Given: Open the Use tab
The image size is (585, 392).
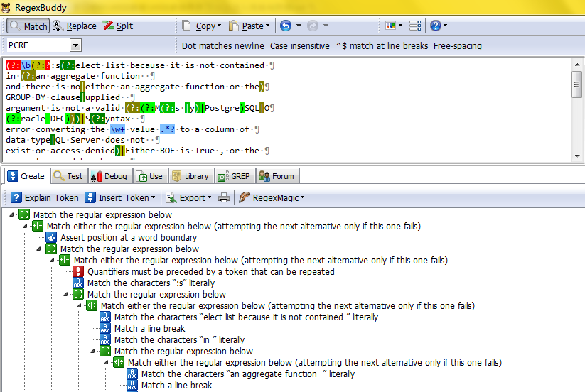Looking at the screenshot, I should [151, 176].
